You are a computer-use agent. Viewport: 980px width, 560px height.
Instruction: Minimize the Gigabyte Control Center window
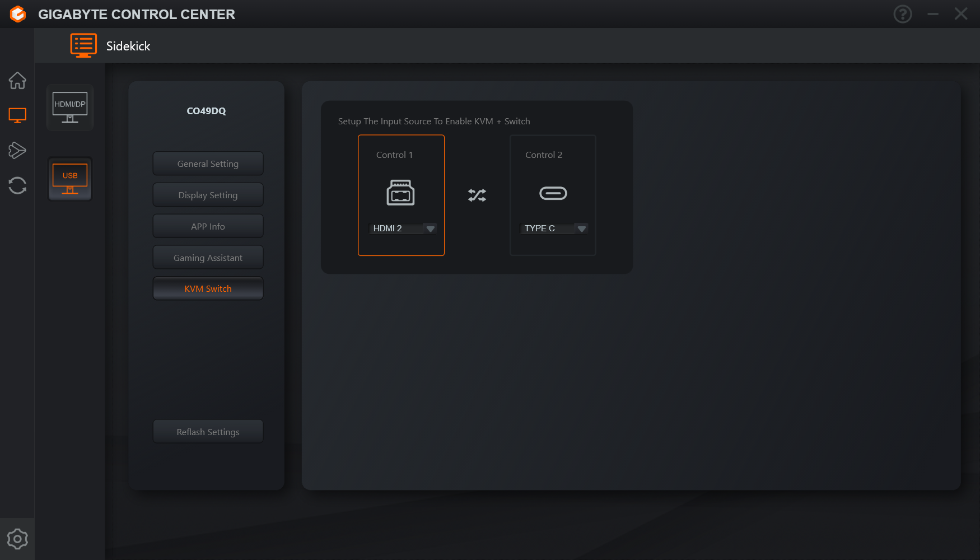click(x=933, y=14)
